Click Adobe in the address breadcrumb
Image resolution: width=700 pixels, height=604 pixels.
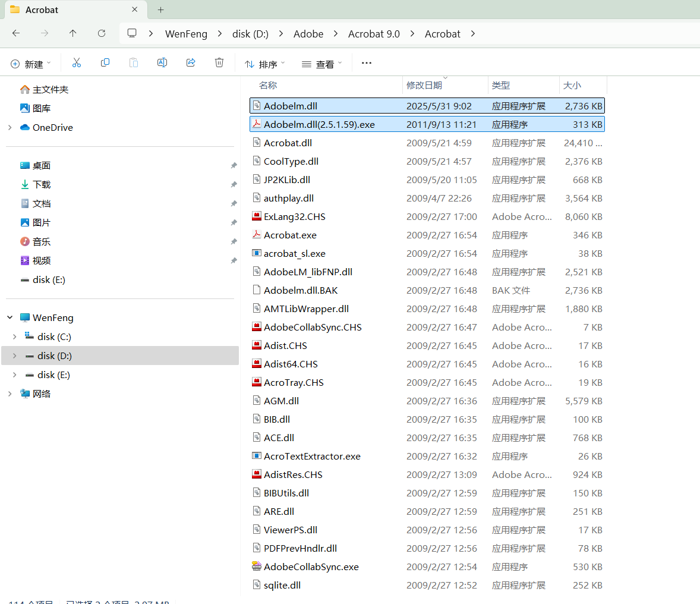pos(308,34)
